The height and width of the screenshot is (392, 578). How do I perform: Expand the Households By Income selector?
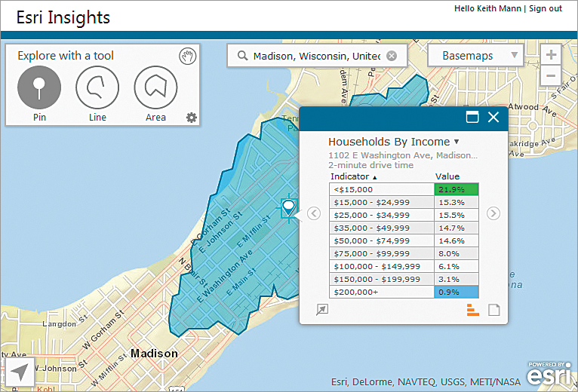coord(457,142)
